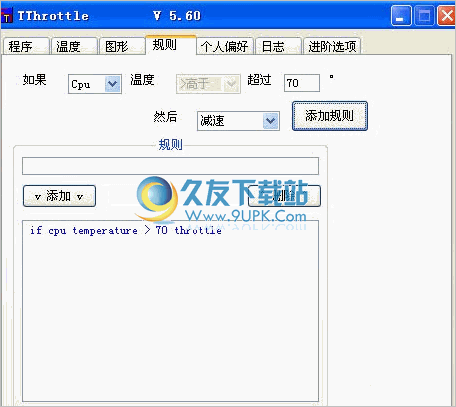The height and width of the screenshot is (407, 456).
Task: Click the v 添加 v button
Action: click(59, 196)
